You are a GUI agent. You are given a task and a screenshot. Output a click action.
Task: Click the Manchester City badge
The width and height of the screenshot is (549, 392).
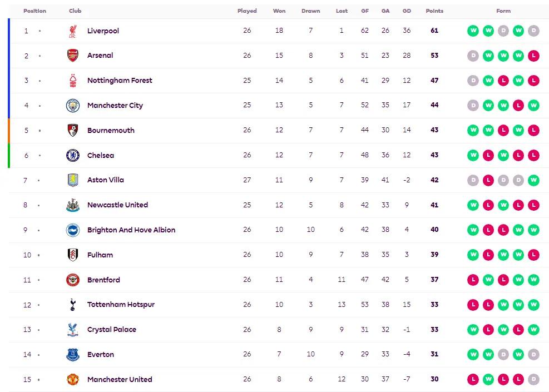point(73,105)
